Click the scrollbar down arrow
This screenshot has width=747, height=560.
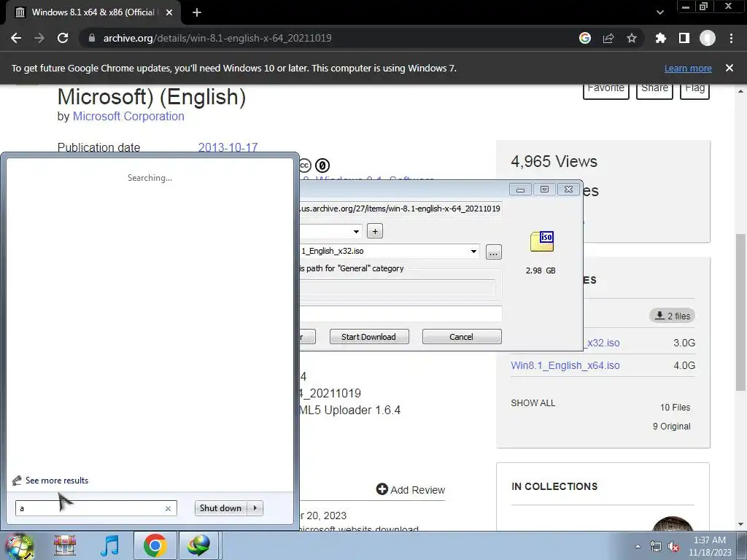740,525
